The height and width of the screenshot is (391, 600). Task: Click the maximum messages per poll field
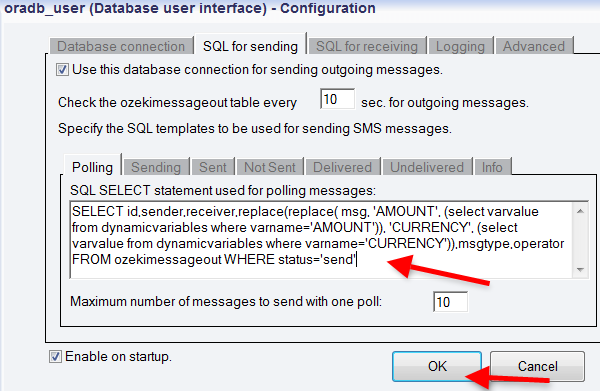450,302
